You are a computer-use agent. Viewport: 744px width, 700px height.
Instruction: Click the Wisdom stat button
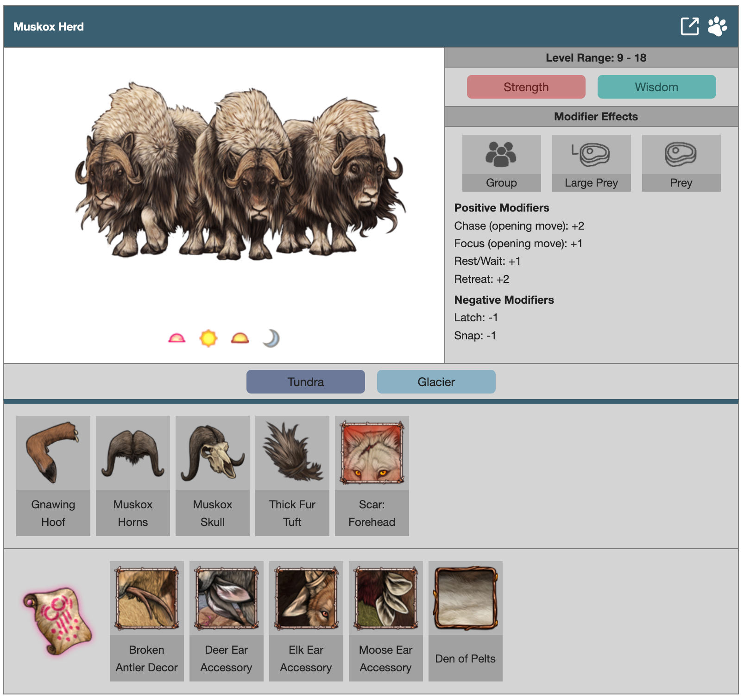pos(656,87)
